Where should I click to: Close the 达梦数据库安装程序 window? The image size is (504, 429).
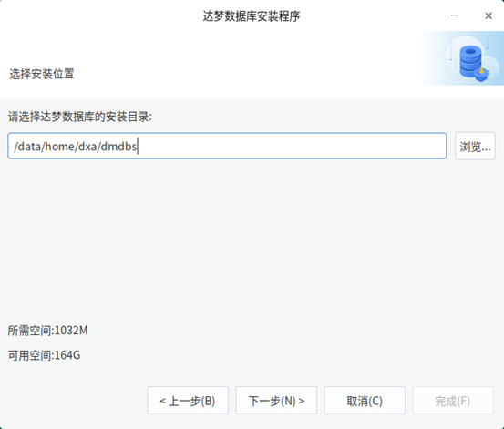489,15
